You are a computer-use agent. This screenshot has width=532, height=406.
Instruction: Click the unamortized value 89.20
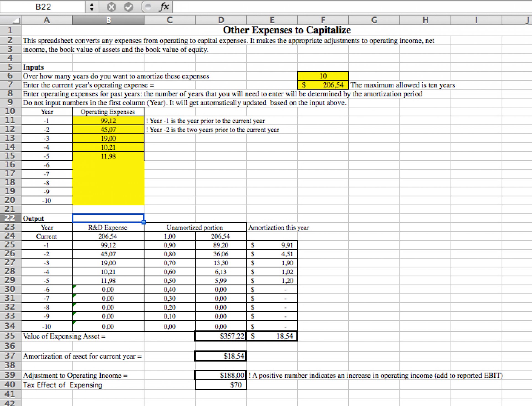[x=221, y=245]
